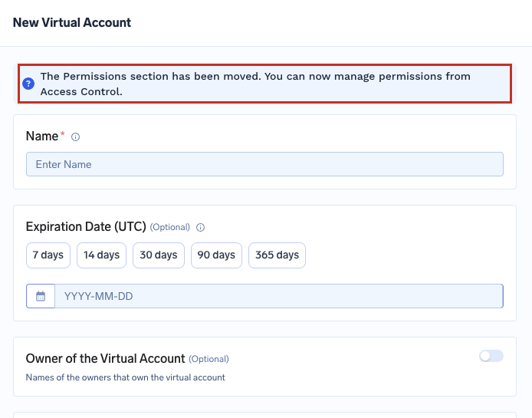
Task: Click the Owner of the Virtual Account label
Action: coord(106,359)
